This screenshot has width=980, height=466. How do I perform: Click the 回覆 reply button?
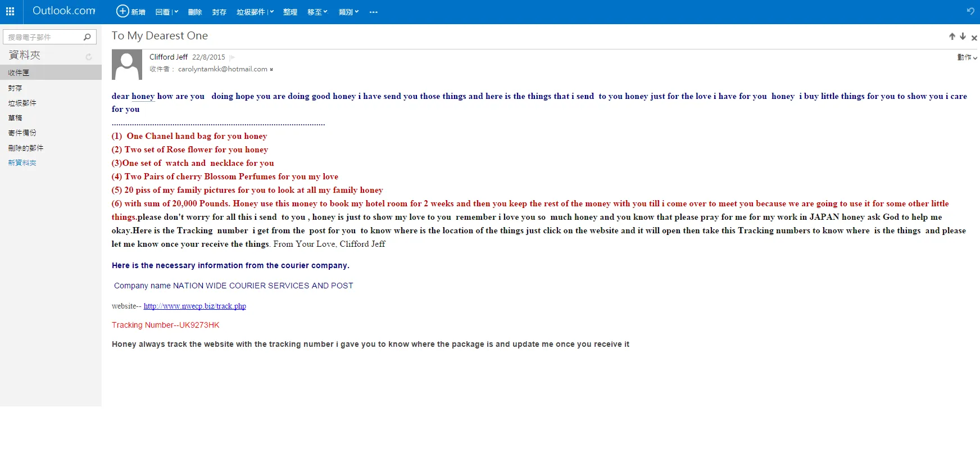point(162,12)
